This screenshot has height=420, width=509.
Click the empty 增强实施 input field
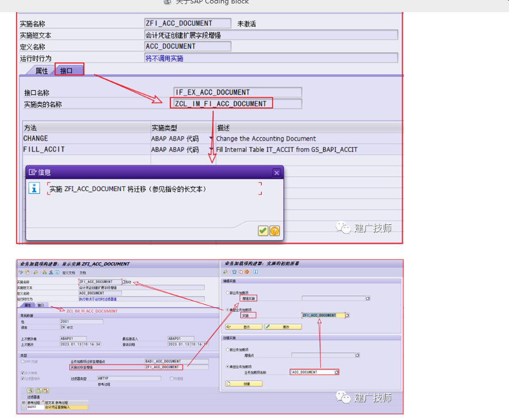point(334,298)
